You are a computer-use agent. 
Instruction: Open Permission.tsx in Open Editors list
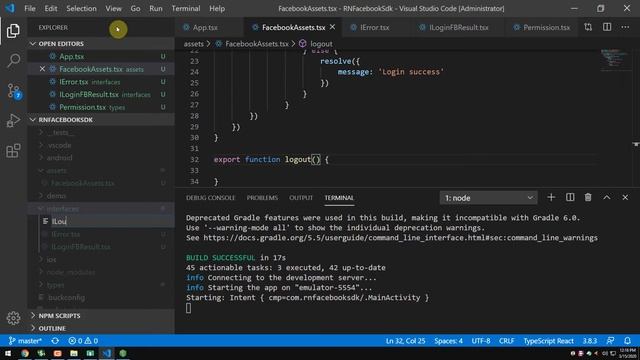point(101,107)
